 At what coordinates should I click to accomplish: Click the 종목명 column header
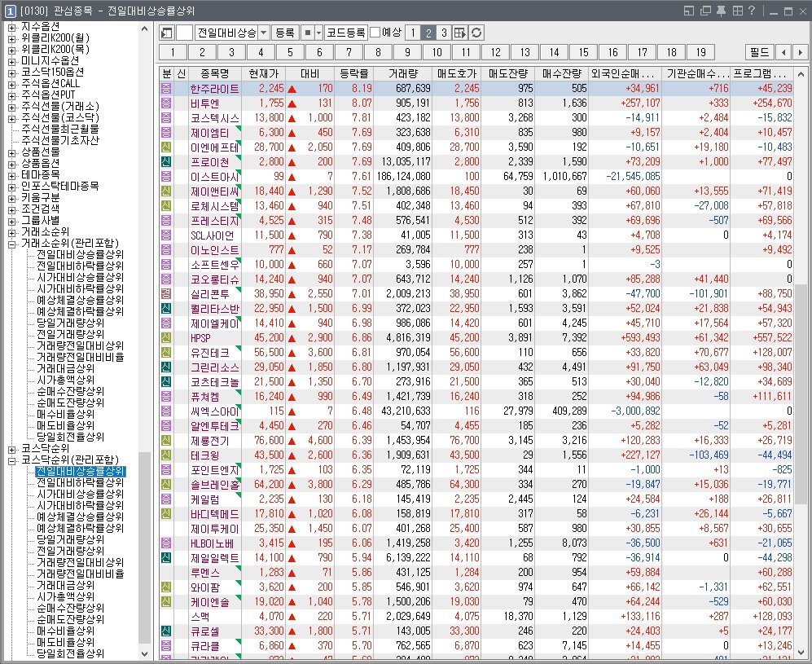[214, 74]
